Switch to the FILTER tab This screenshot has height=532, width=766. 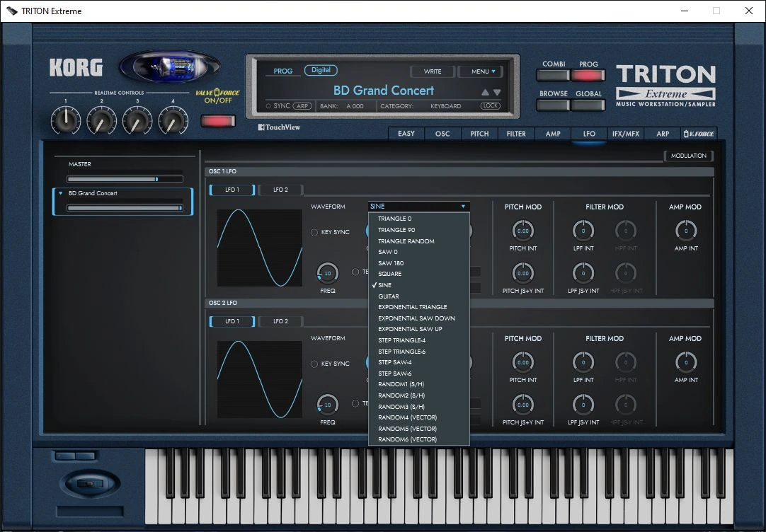pos(516,134)
